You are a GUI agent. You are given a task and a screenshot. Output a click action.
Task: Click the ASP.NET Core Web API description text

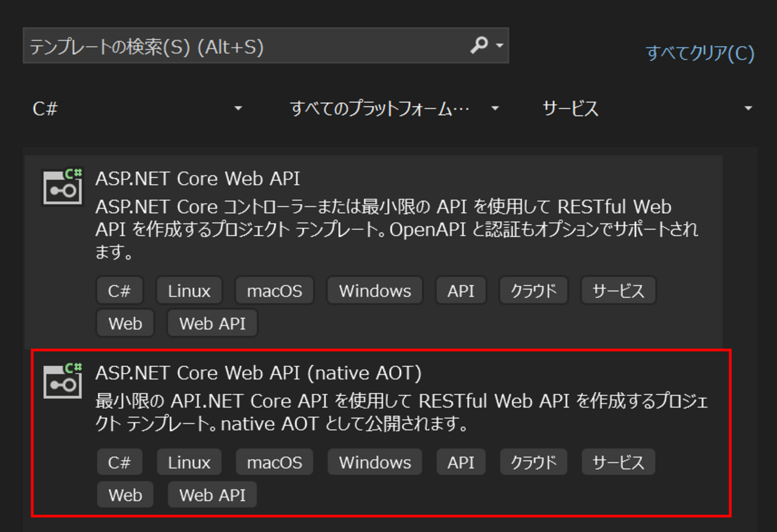tap(397, 230)
